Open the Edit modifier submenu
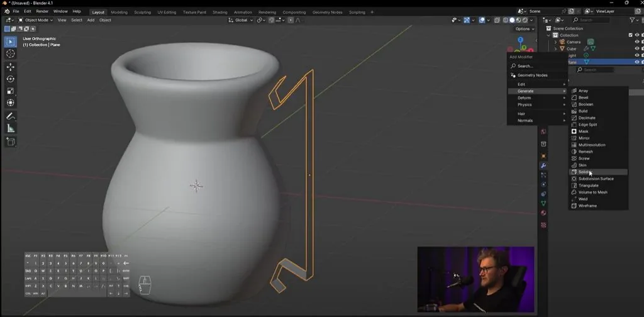 coord(537,84)
